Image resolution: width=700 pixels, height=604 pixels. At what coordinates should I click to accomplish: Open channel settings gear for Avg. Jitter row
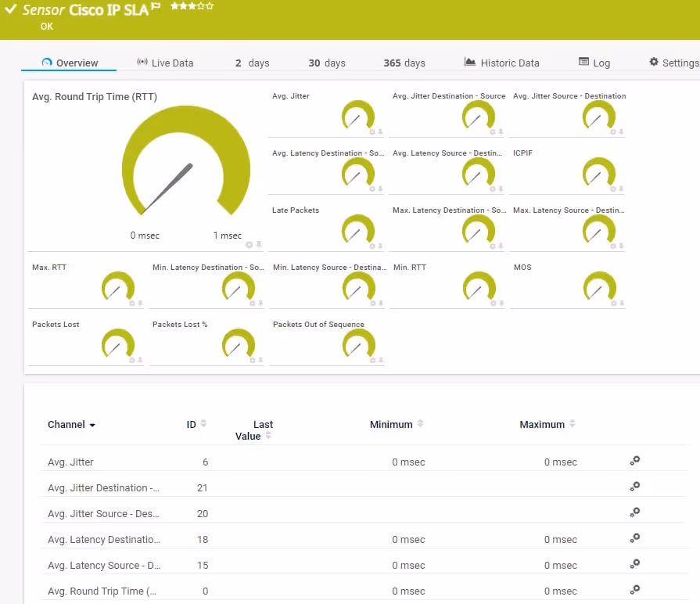[x=635, y=461]
